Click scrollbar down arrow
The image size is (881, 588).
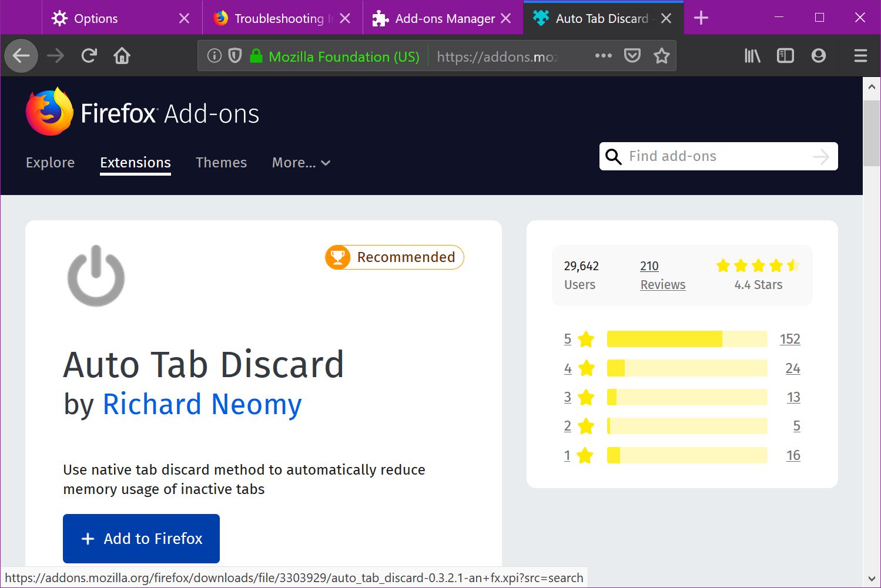[872, 579]
